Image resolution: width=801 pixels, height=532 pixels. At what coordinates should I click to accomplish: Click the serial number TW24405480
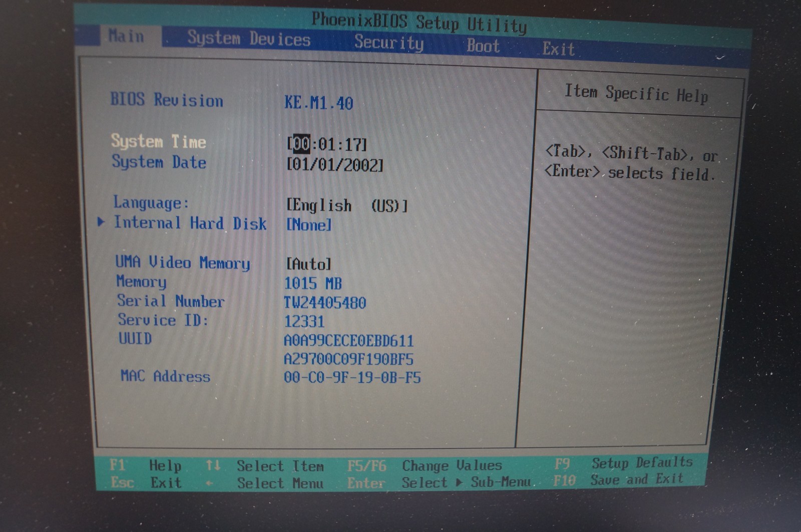tap(325, 303)
